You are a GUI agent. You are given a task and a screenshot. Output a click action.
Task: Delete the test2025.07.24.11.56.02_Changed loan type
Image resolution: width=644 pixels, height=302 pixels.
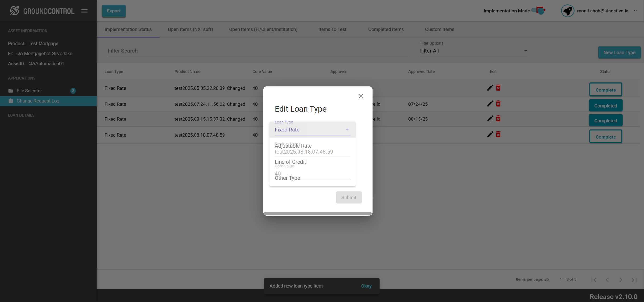498,104
